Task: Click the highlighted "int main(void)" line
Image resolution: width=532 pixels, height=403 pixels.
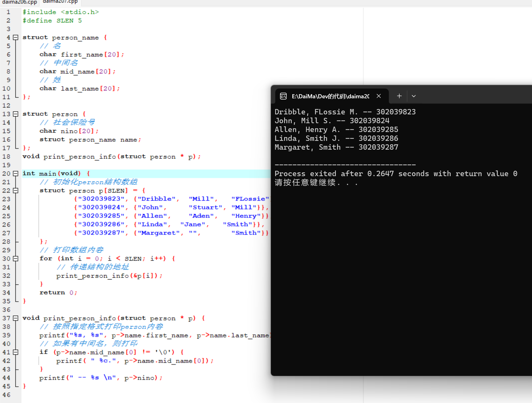Action: tap(56, 174)
